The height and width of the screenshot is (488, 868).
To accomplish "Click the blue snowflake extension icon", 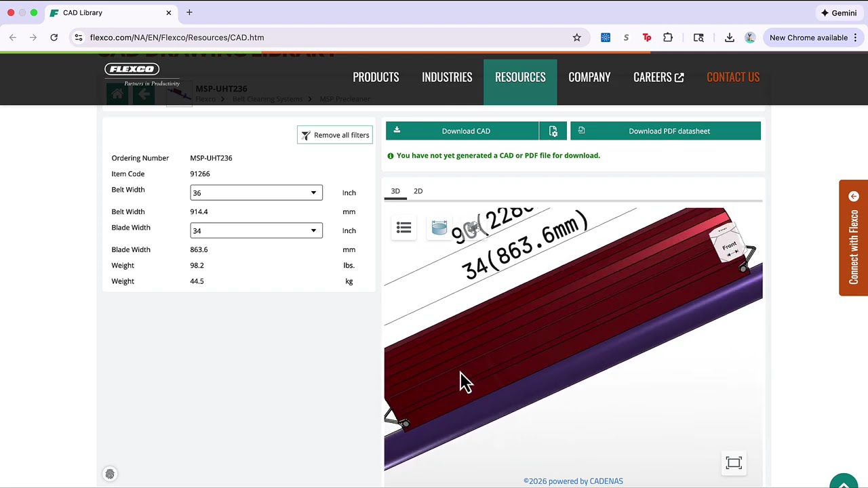I will click(606, 37).
